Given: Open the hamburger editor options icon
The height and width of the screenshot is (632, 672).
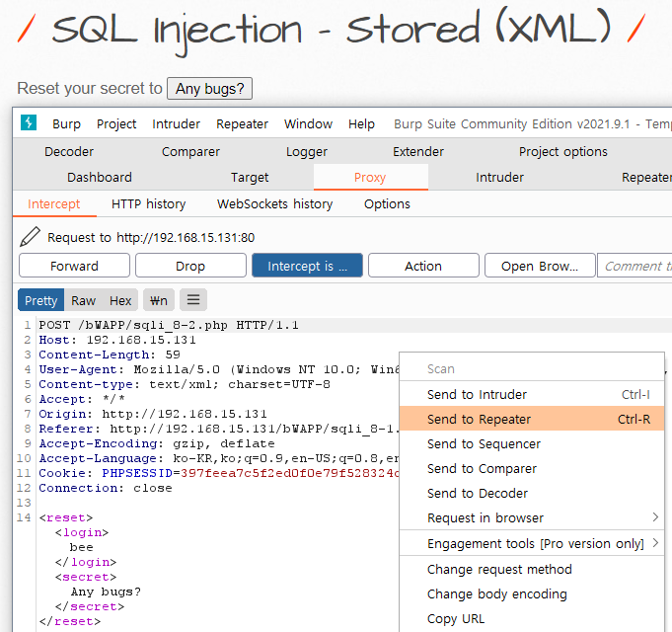Looking at the screenshot, I should coord(193,300).
